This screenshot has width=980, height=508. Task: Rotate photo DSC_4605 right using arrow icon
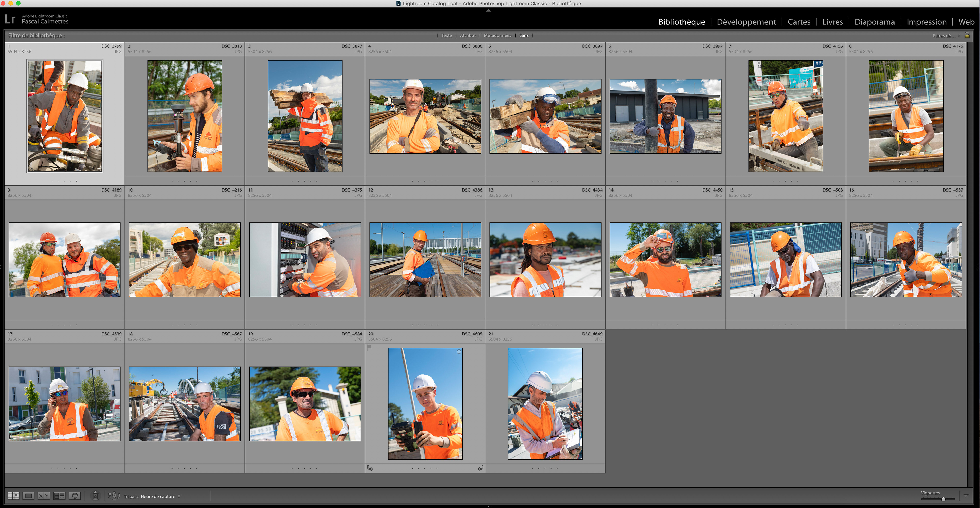pos(481,468)
